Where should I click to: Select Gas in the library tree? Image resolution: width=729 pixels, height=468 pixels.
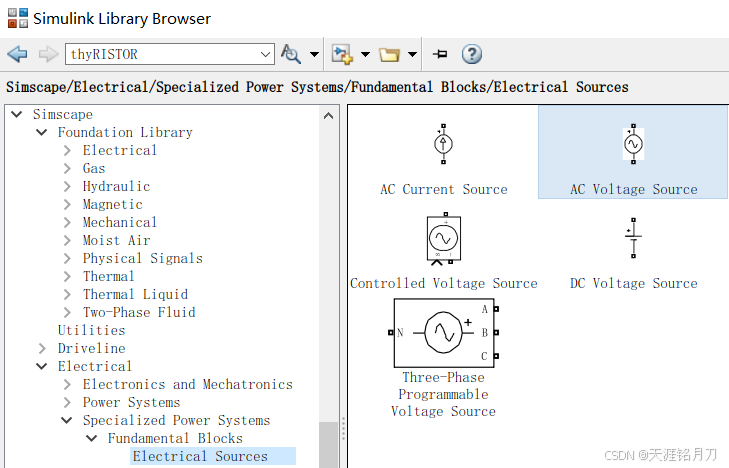94,169
